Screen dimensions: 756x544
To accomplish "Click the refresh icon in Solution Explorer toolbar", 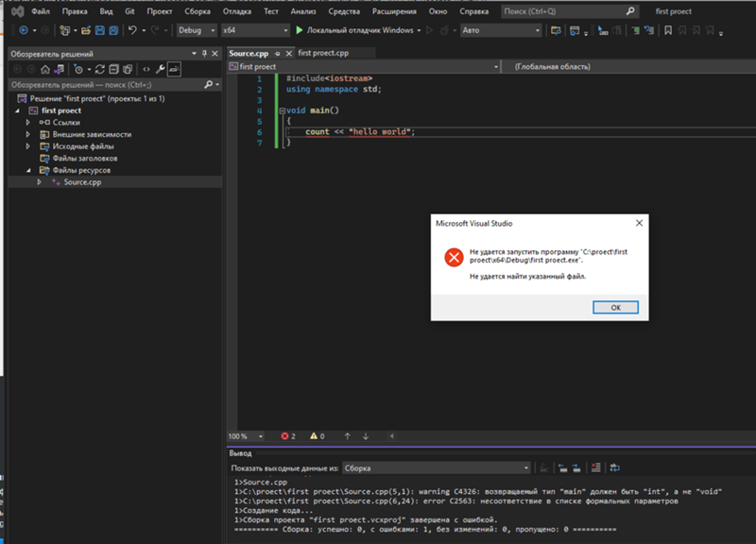I will 100,70.
